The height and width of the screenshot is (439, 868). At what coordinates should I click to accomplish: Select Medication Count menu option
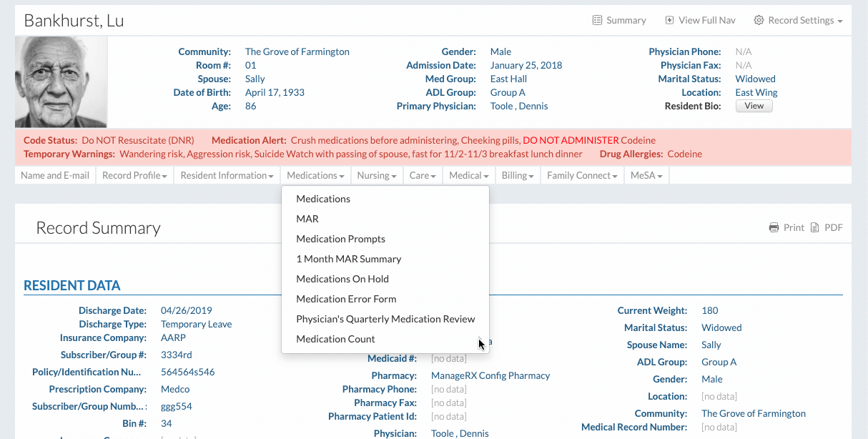click(335, 339)
